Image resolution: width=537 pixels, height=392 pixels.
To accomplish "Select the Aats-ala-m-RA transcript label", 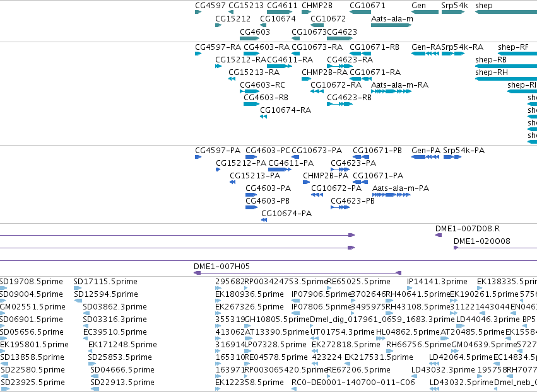I will pyautogui.click(x=399, y=85).
